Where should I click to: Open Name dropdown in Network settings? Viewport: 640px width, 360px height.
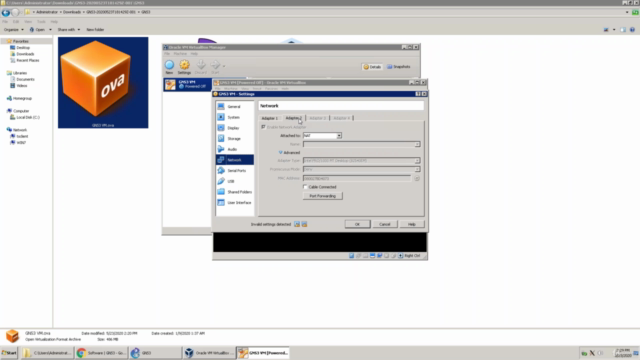click(361, 144)
